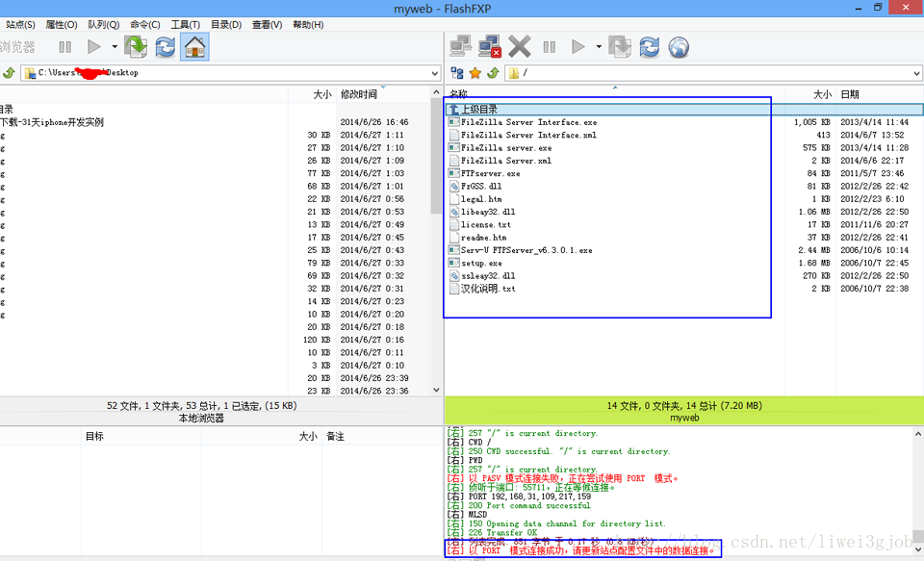Go up one folder in local pane

click(x=9, y=72)
